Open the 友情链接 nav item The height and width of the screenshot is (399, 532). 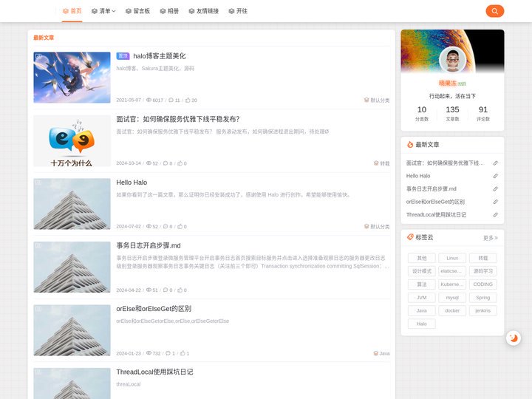pos(204,11)
